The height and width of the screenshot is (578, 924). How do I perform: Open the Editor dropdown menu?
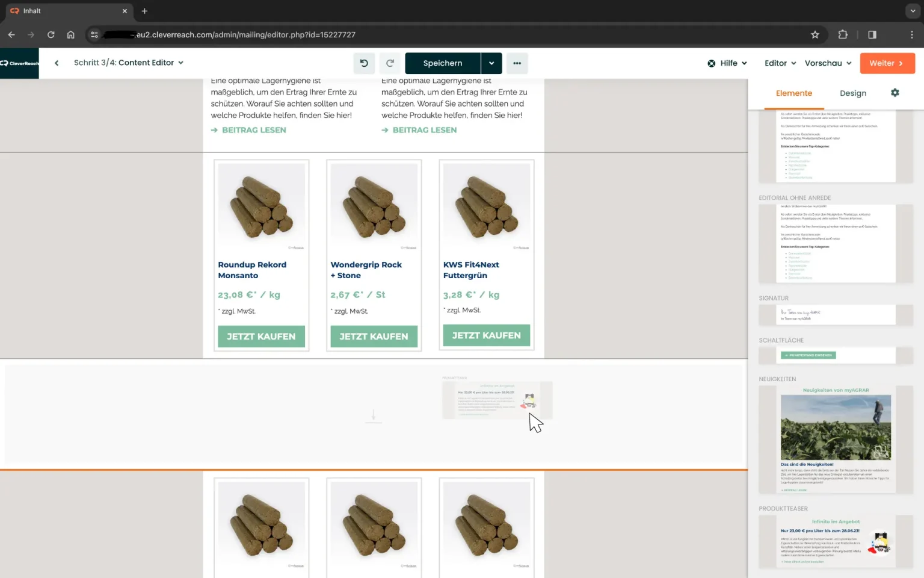pyautogui.click(x=780, y=63)
